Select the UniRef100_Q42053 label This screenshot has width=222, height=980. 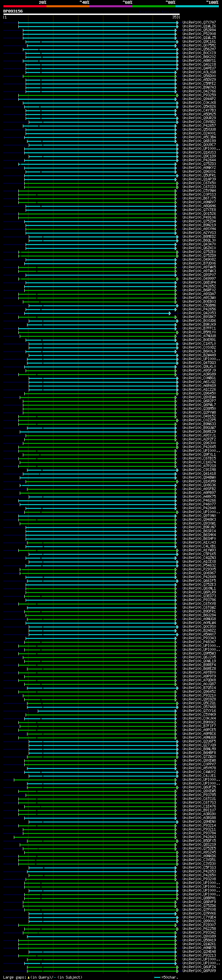click(199, 313)
